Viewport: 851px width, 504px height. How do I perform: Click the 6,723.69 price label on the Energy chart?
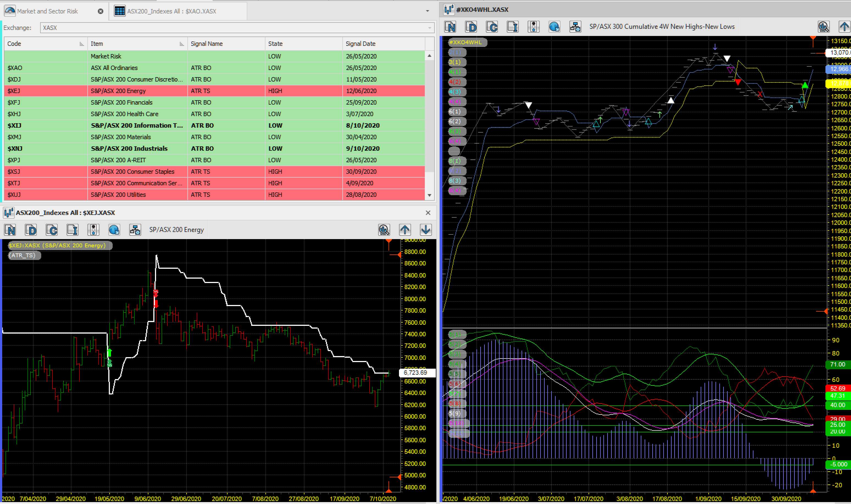pyautogui.click(x=417, y=373)
